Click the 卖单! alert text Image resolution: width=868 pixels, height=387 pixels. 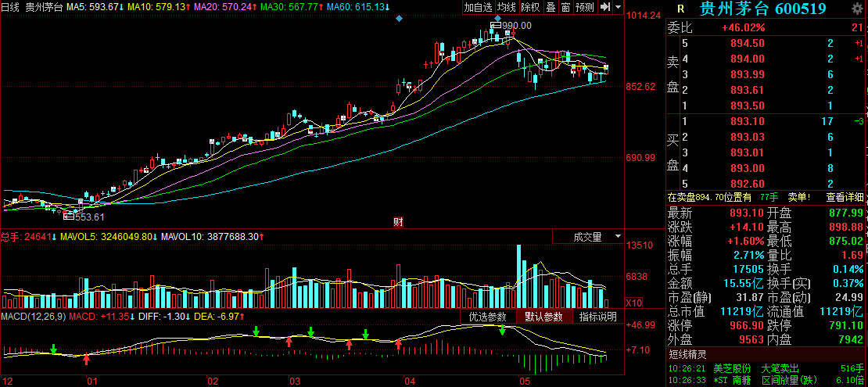[x=799, y=196]
